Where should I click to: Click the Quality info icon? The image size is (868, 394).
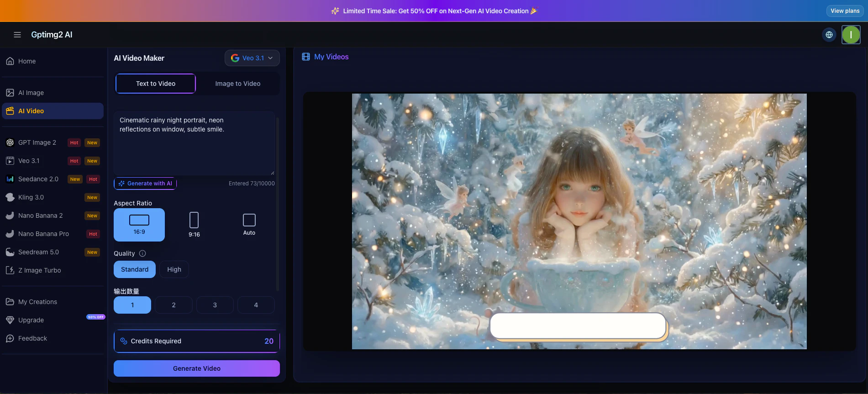[142, 253]
